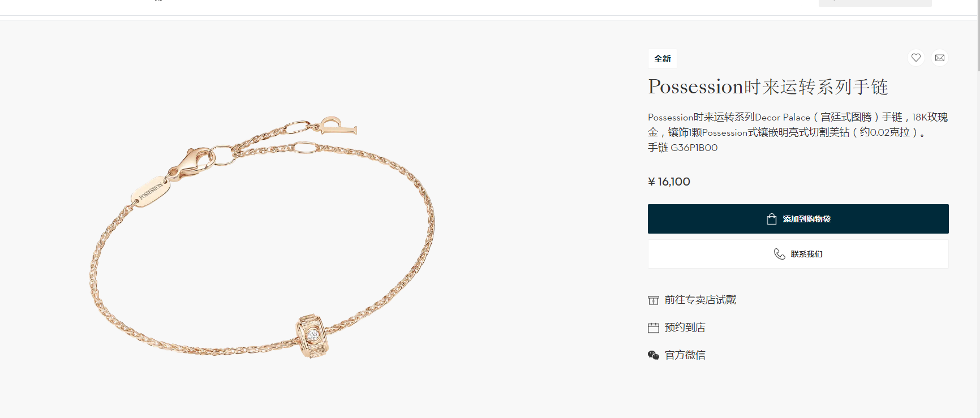
Task: Click the Possession时来运转系列手链 product title
Action: [x=768, y=87]
